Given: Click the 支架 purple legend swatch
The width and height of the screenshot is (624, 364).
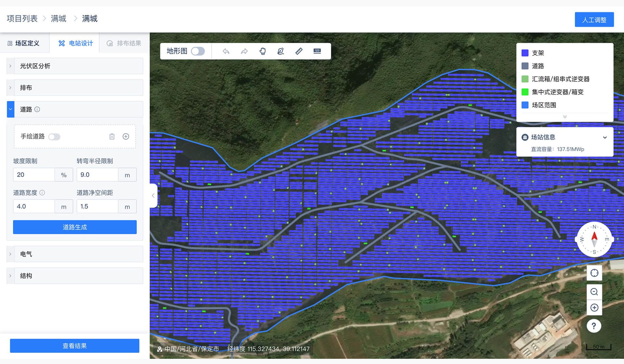Looking at the screenshot, I should click(525, 53).
